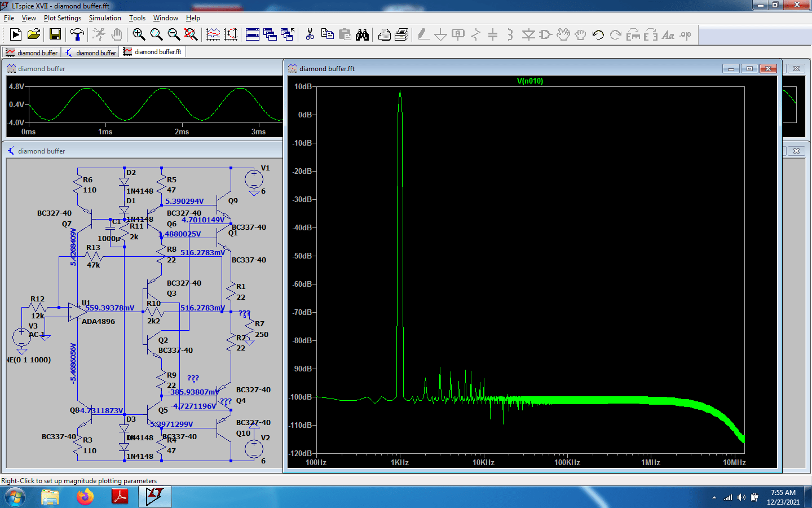Open the Tools menu
Viewport: 812px width, 508px height.
coord(137,18)
